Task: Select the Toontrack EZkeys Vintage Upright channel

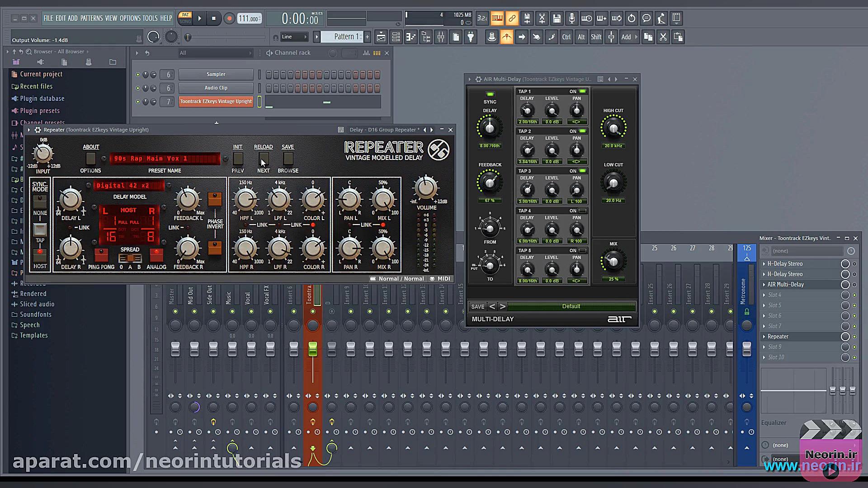Action: point(216,102)
